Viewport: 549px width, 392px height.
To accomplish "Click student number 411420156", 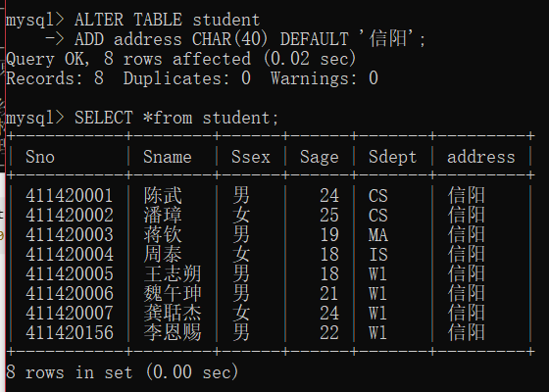I will pyautogui.click(x=70, y=332).
